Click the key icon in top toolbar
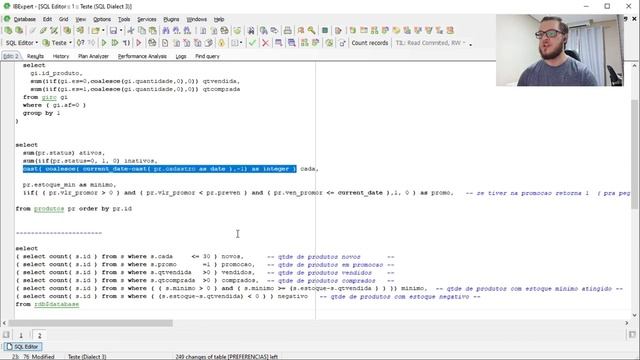The image size is (640, 360). (311, 31)
